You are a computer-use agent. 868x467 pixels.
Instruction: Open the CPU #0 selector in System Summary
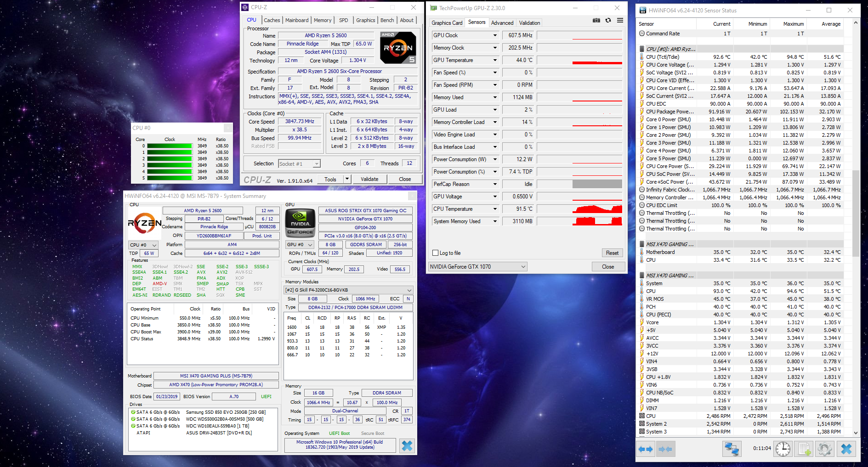143,245
